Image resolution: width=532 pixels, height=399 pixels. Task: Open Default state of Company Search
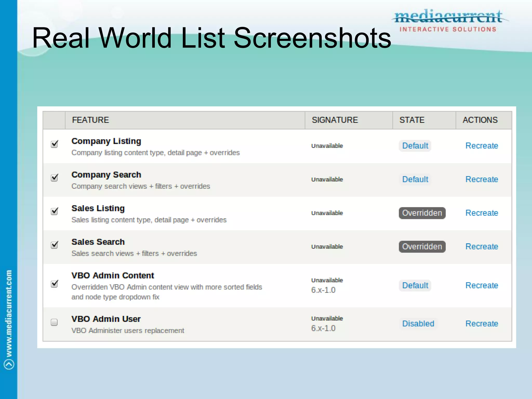tap(415, 179)
